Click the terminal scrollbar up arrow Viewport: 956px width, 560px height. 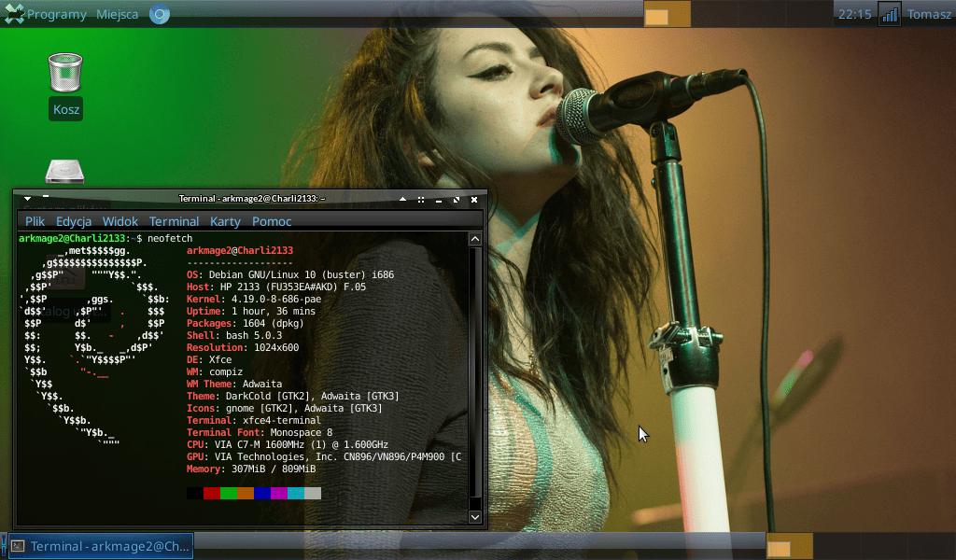(x=474, y=240)
